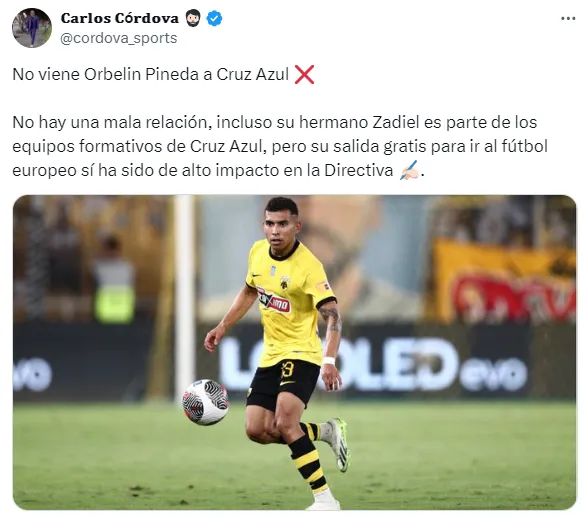The image size is (588, 519).
Task: Click the LG OLED advertising board
Action: coord(371,363)
